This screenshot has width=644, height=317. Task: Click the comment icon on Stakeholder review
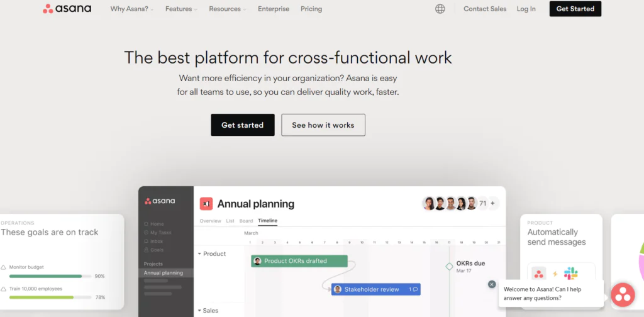tap(415, 289)
